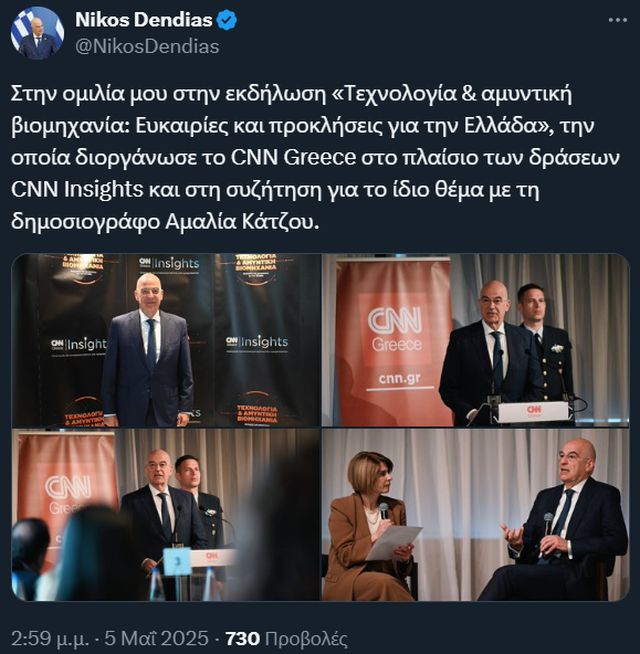Viewport: 640px width, 654px height.
Task: Open photo of interview with seated journalist
Action: pyautogui.click(x=475, y=515)
